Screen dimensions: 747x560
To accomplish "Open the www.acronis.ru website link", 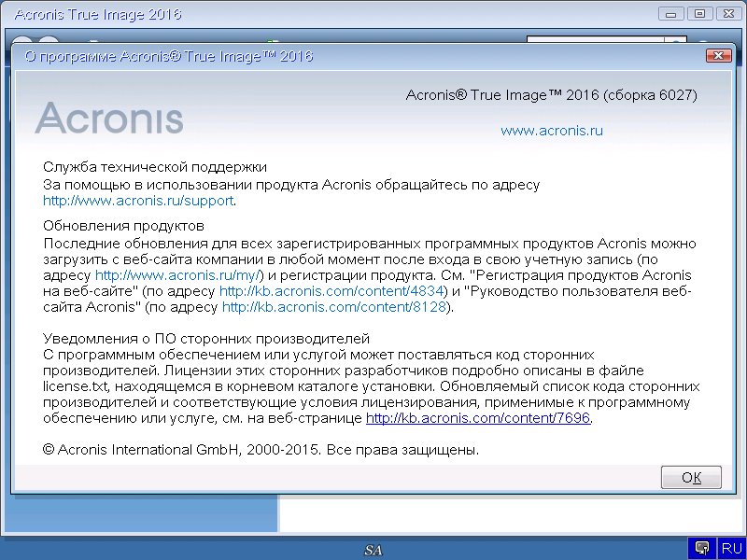I will click(552, 131).
